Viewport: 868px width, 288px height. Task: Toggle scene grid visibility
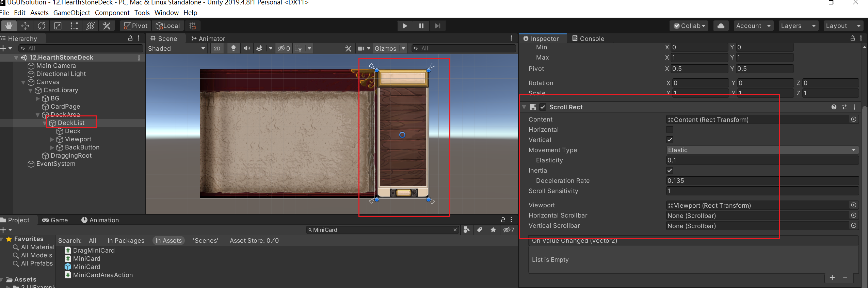299,48
